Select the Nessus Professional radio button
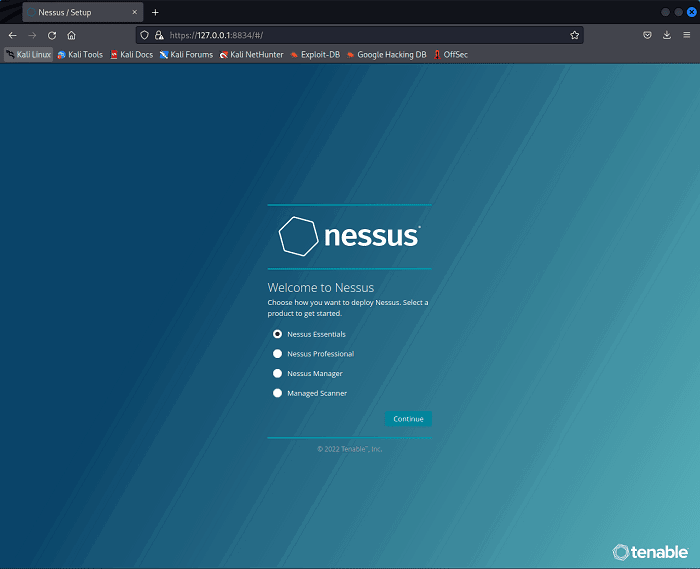Screen dimensions: 700x569 point(277,354)
